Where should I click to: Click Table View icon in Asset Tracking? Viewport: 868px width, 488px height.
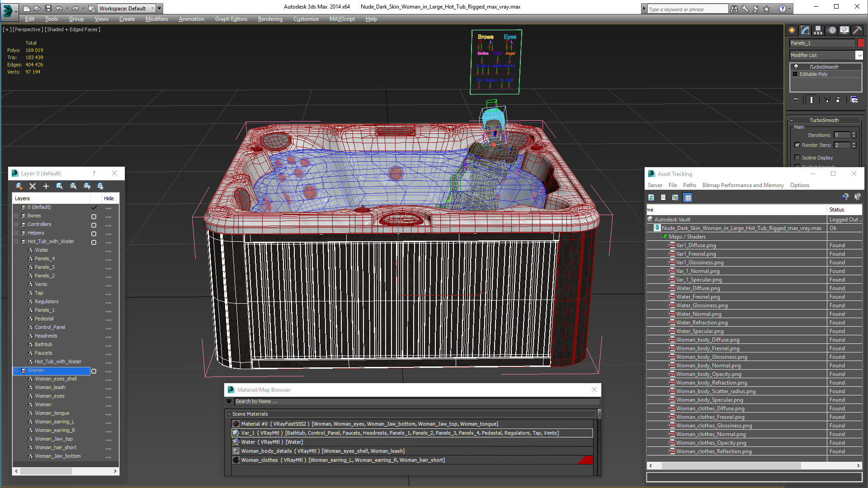(x=688, y=197)
